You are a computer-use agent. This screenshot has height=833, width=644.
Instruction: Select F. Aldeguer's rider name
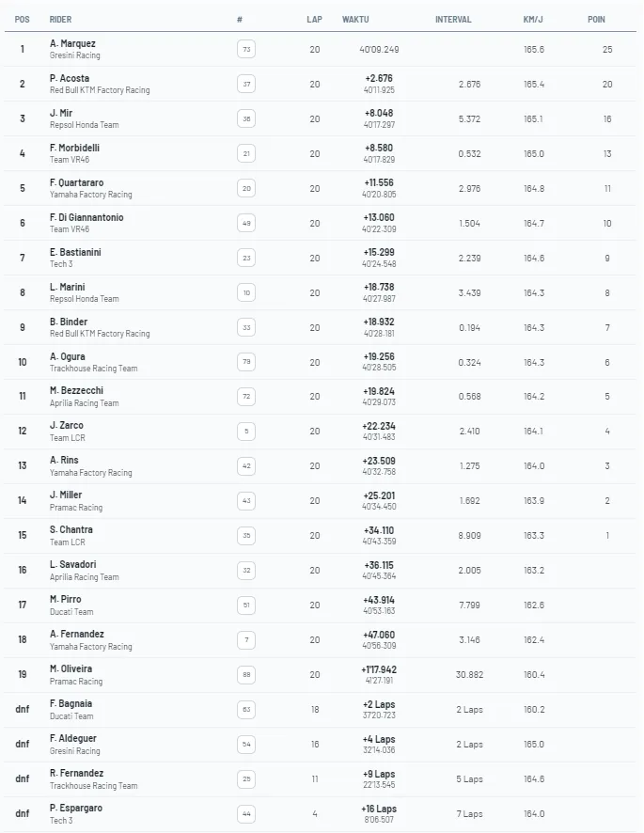(73, 739)
